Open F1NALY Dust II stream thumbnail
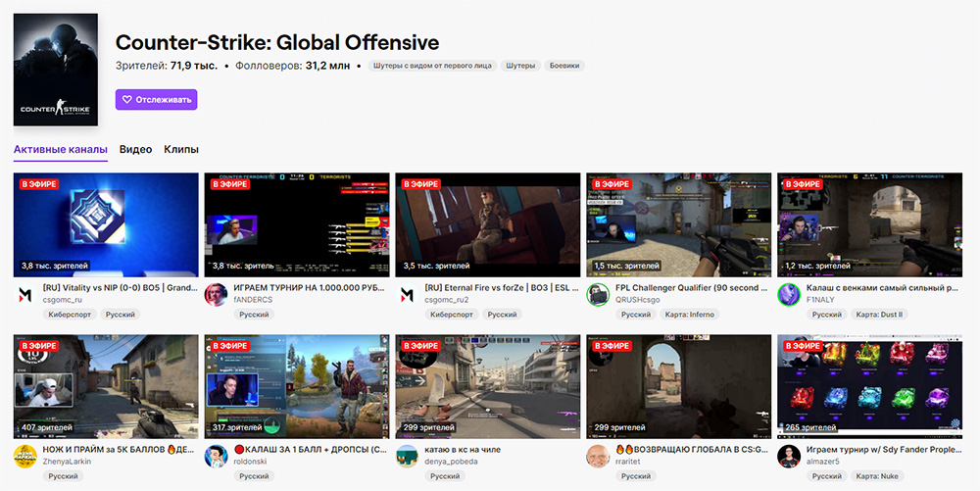Screen dimensions: 980x491 tap(870, 224)
